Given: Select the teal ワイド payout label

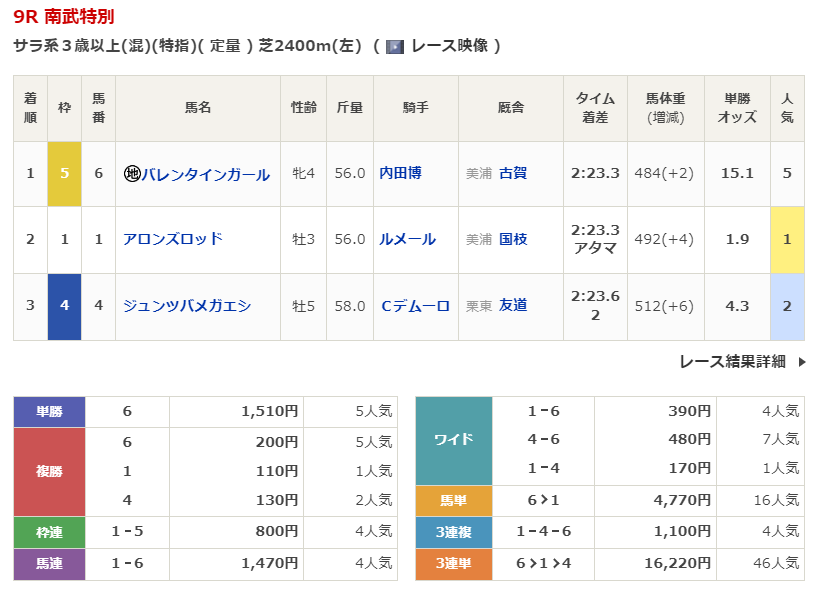Looking at the screenshot, I should tap(453, 440).
